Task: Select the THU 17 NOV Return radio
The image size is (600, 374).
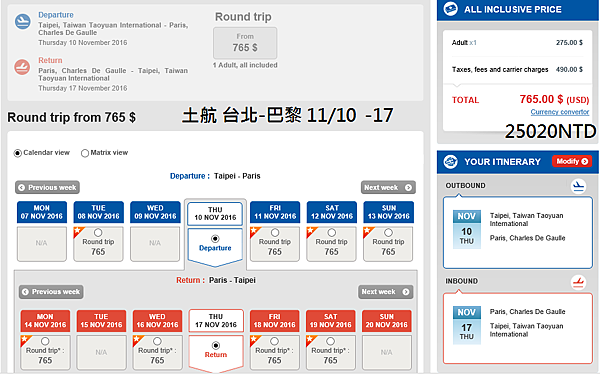Action: pos(216,346)
